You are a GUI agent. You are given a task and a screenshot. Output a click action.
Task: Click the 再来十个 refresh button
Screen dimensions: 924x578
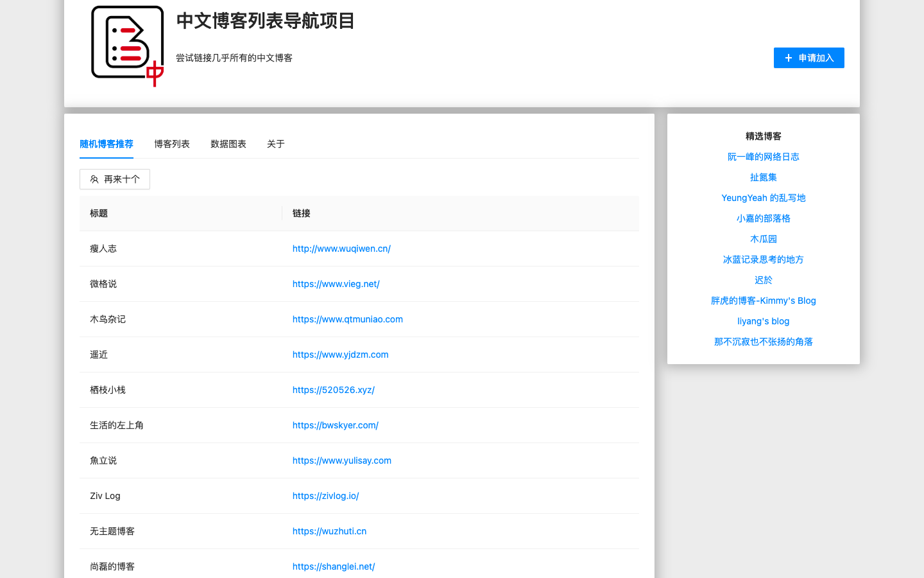click(x=115, y=179)
